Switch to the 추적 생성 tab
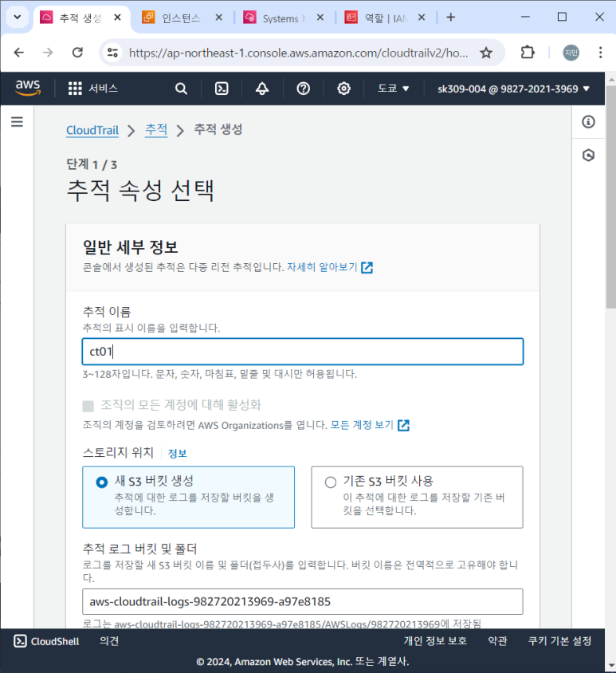The image size is (616, 673). (x=81, y=18)
